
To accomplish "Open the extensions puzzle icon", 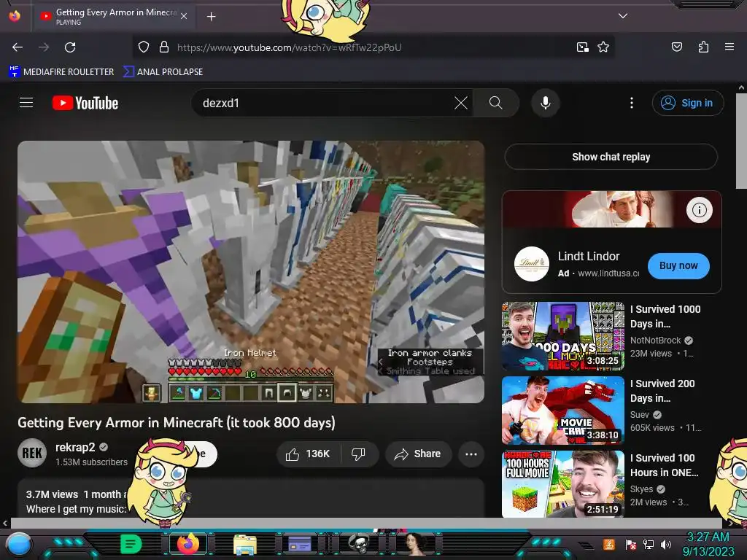I will [703, 47].
